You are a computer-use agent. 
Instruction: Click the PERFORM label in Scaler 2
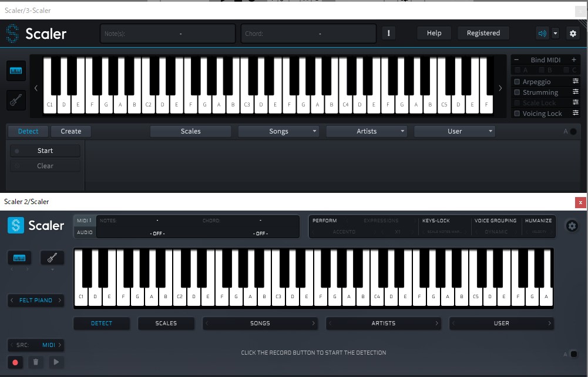click(x=324, y=221)
